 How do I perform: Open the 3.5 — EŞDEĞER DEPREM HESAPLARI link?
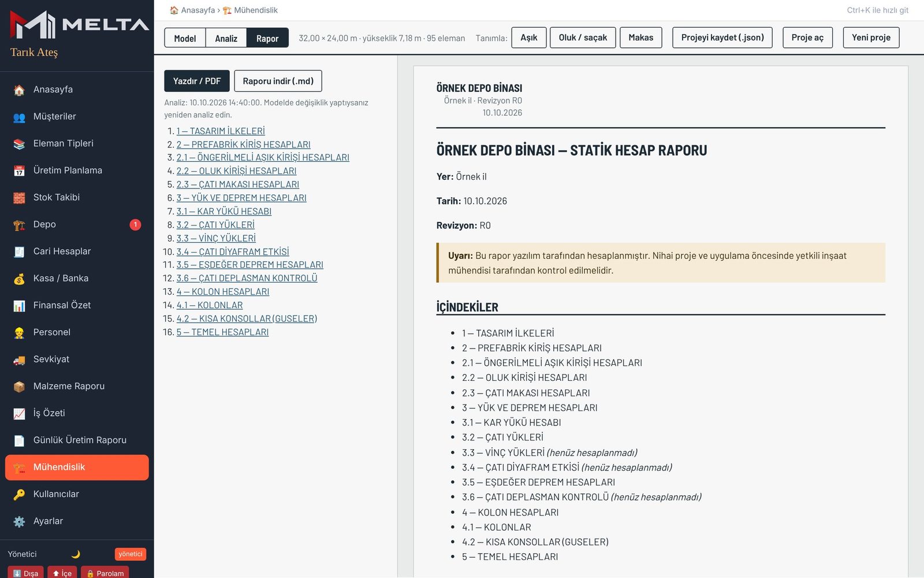250,265
